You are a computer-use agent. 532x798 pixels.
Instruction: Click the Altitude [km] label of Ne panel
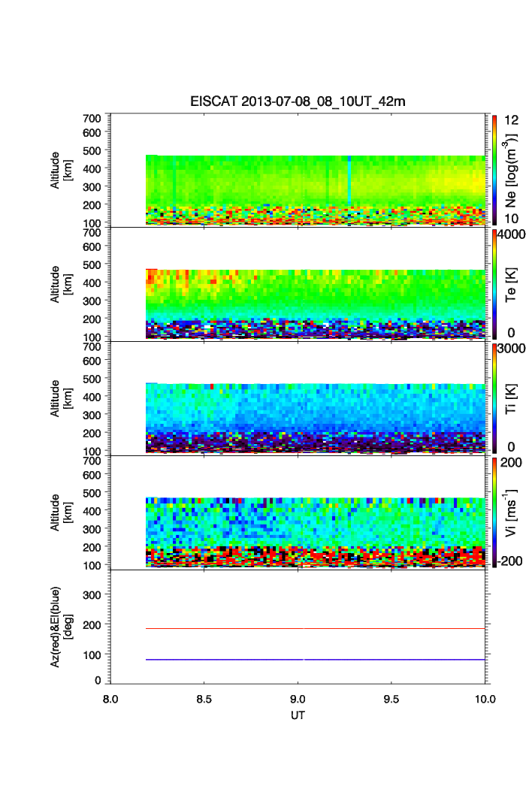61,170
